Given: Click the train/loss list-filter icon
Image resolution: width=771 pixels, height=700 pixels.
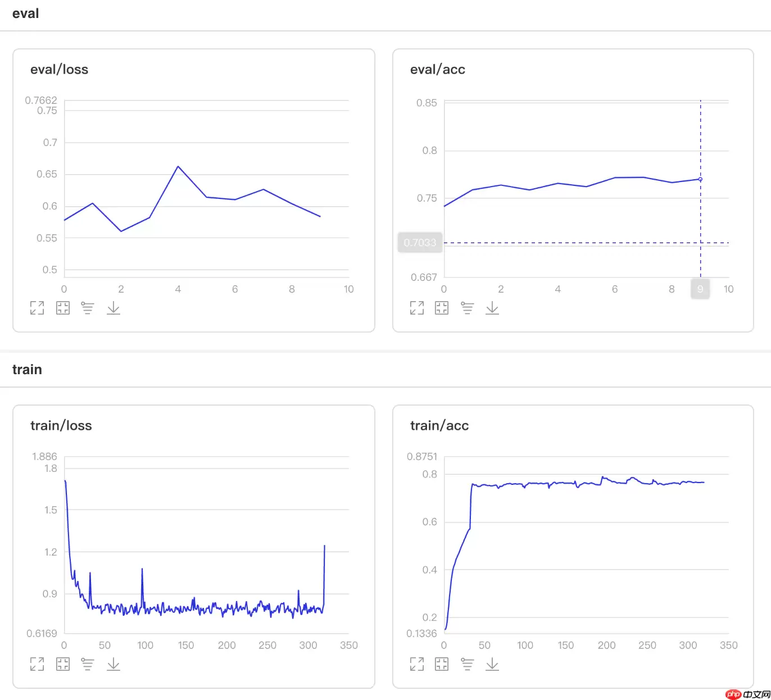Looking at the screenshot, I should tap(88, 664).
